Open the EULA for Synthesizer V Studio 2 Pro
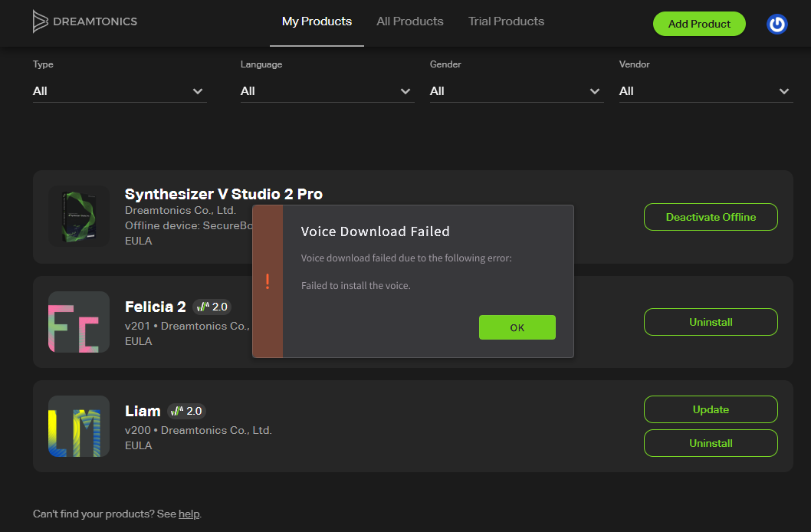The image size is (811, 532). (x=139, y=241)
